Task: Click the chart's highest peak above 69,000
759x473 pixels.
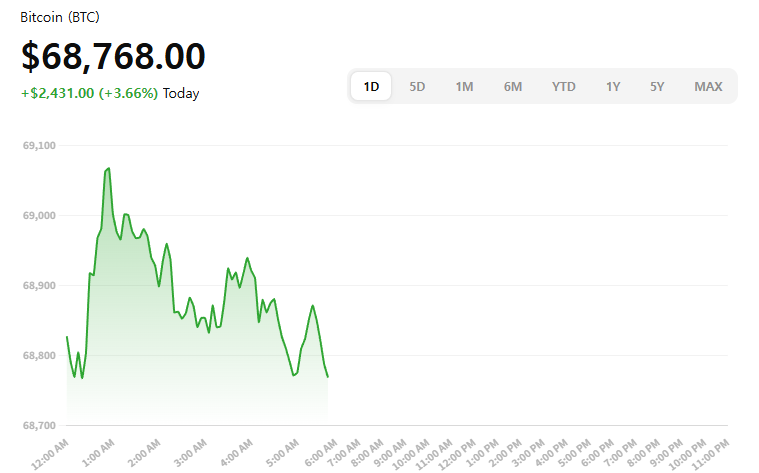Action: tap(108, 168)
